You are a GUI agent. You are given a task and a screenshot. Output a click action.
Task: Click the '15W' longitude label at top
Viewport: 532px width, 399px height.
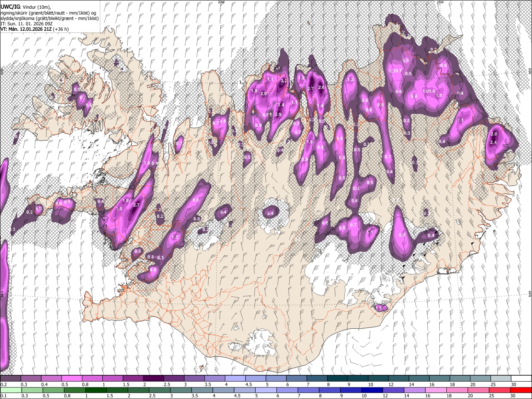click(x=440, y=2)
